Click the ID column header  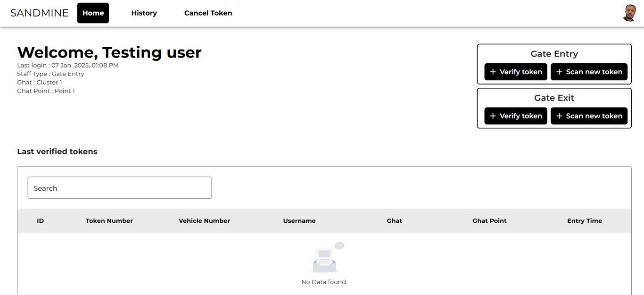pyautogui.click(x=41, y=221)
